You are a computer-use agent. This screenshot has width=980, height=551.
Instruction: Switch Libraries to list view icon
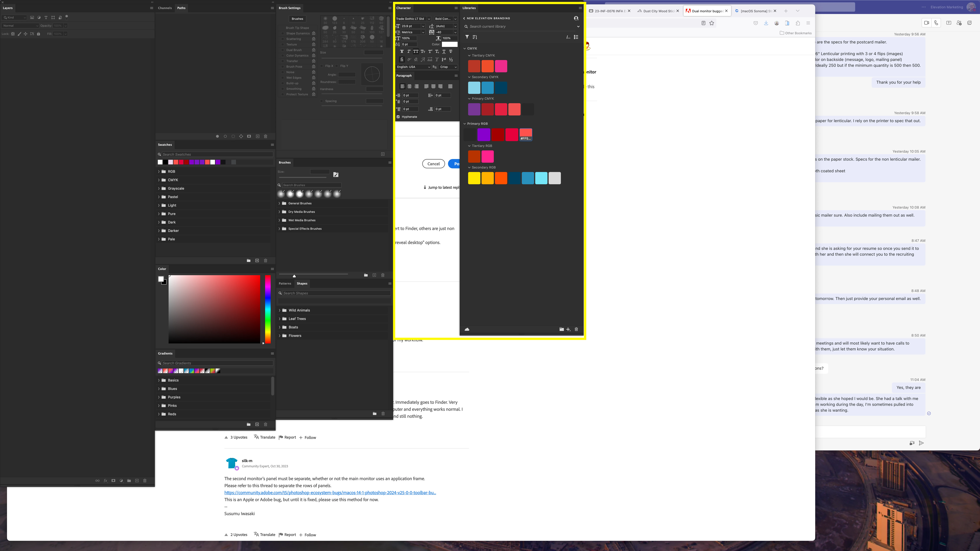click(x=576, y=37)
